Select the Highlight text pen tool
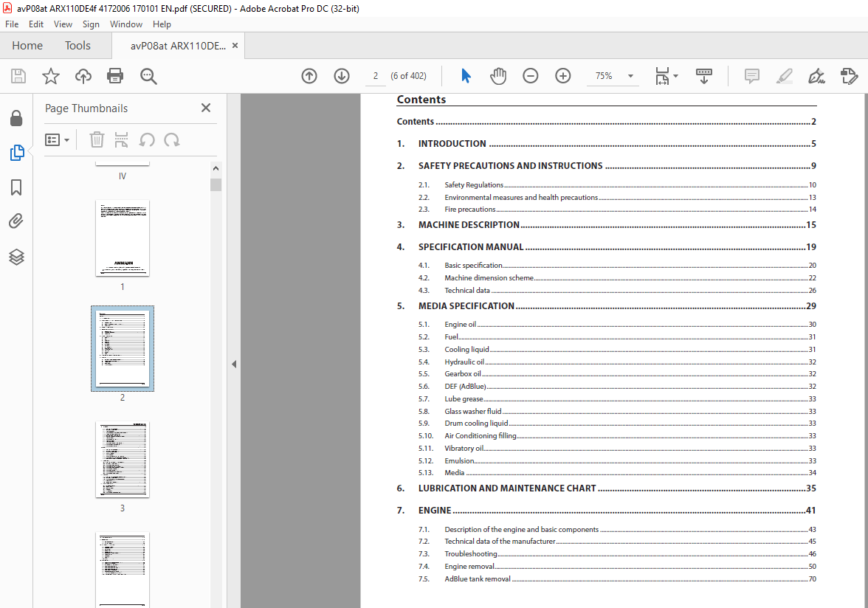The width and height of the screenshot is (868, 608). 785,76
